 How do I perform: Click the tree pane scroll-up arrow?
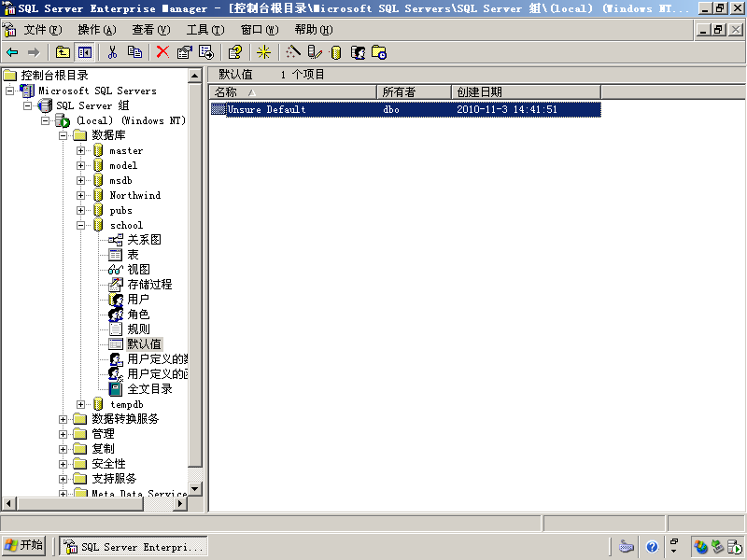(x=195, y=76)
